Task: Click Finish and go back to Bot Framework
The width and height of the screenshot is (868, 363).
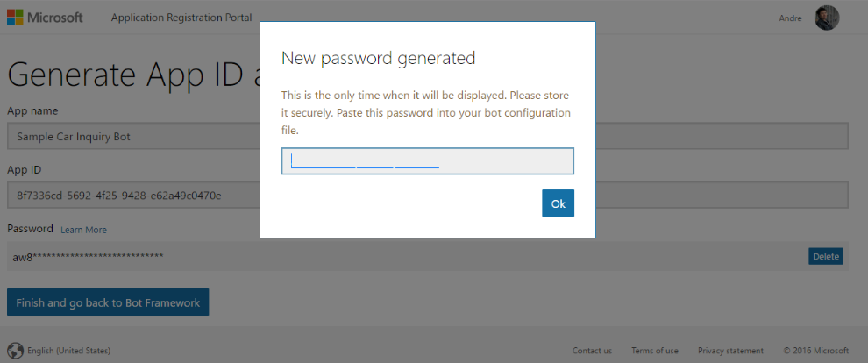Action: (108, 302)
